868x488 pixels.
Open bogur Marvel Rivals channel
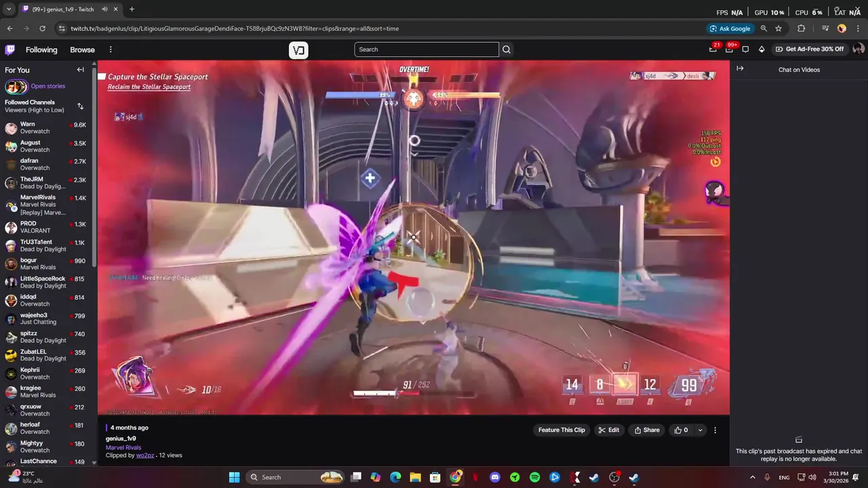(46, 264)
